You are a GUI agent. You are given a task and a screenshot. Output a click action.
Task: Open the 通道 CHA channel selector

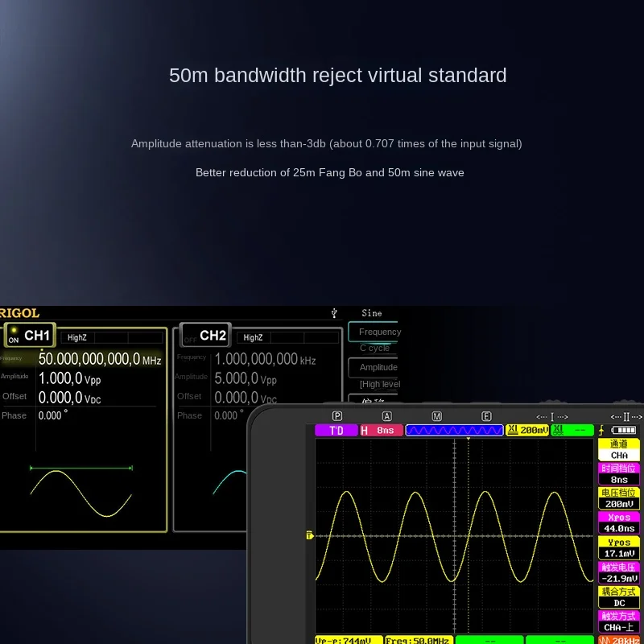tap(618, 449)
